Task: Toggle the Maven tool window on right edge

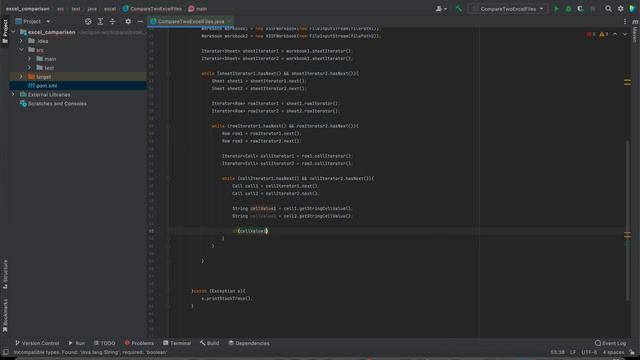Action: 635,32
